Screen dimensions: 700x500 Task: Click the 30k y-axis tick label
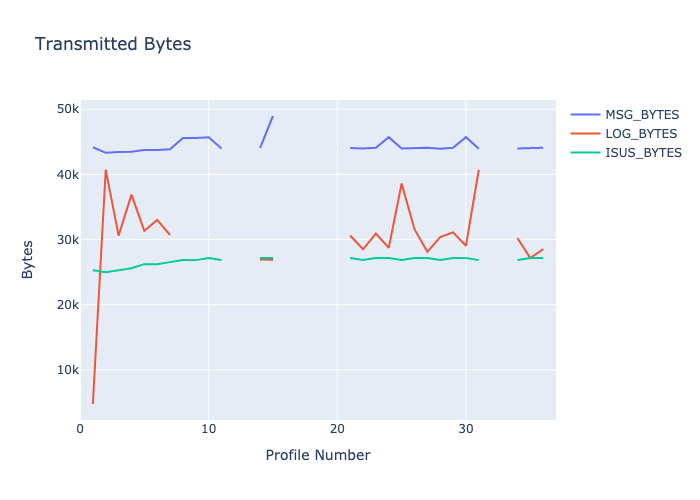[x=68, y=240]
